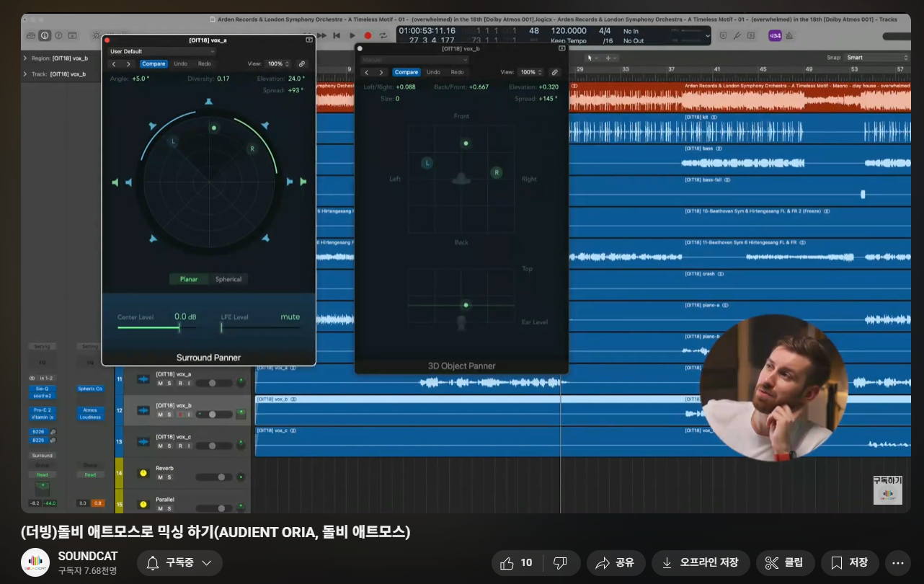
Task: Click the Center Level slider in Surround Panner
Action: tap(157, 327)
